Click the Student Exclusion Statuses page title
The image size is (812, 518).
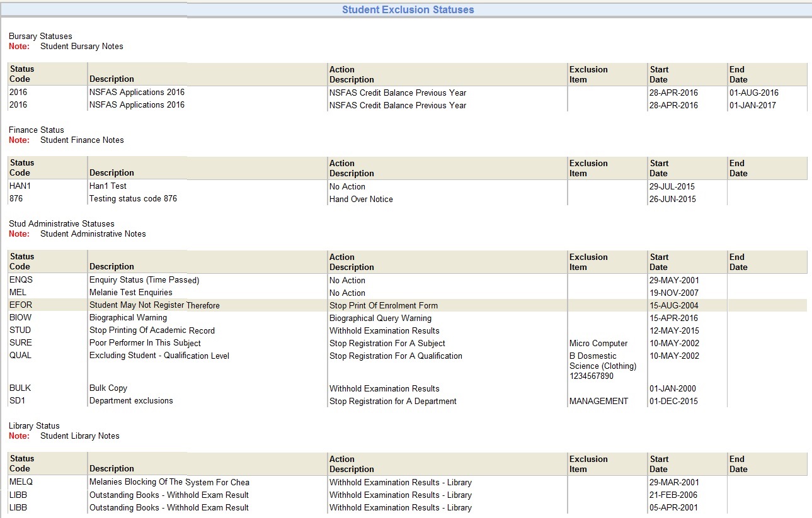pyautogui.click(x=406, y=9)
